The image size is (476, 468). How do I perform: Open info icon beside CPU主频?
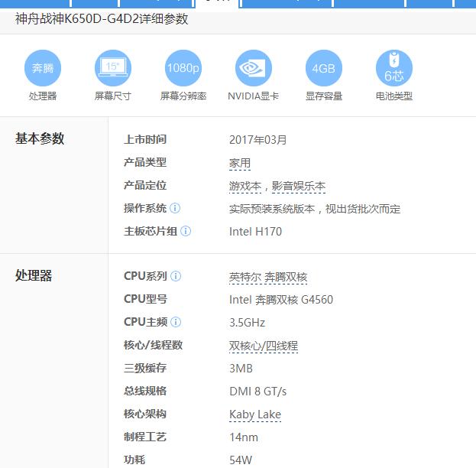pos(176,322)
